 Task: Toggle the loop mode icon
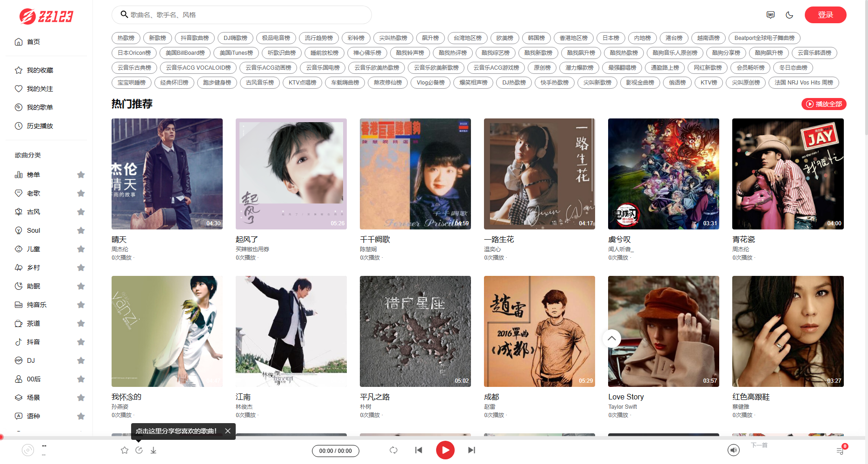[394, 450]
